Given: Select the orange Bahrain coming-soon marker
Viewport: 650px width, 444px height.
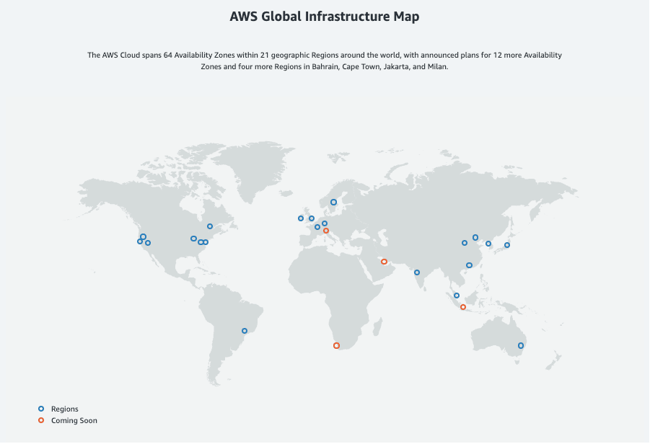Looking at the screenshot, I should (384, 262).
